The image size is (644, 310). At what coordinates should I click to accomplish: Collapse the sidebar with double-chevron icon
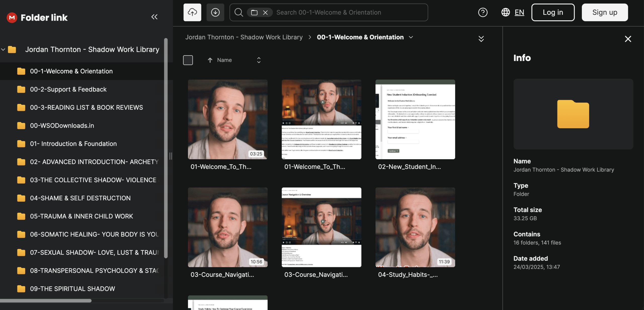(x=154, y=17)
